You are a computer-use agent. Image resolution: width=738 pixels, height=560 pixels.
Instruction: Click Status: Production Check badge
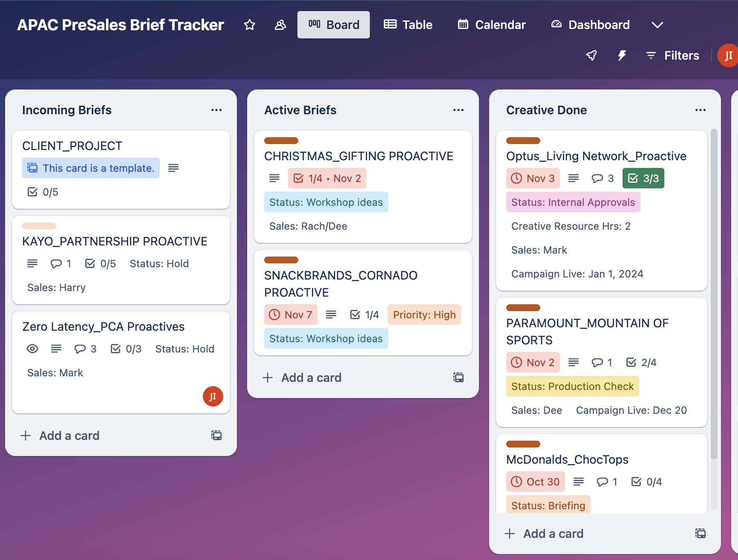pyautogui.click(x=573, y=386)
